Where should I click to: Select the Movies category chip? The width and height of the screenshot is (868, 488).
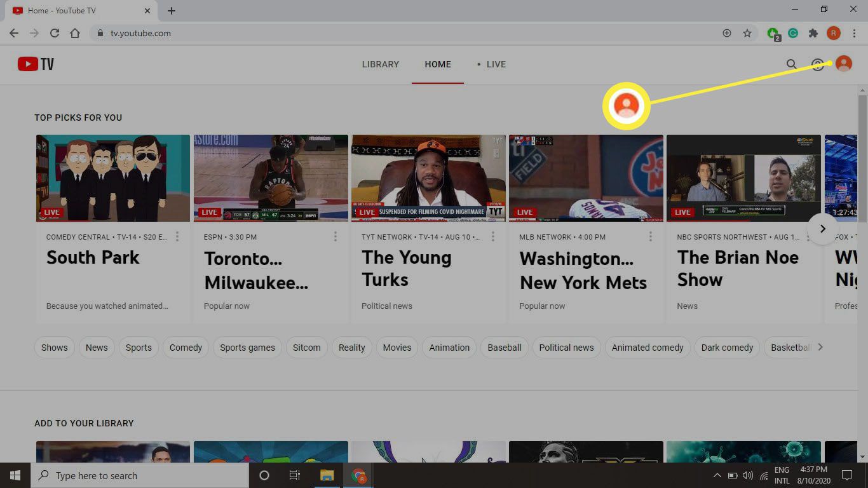click(397, 348)
